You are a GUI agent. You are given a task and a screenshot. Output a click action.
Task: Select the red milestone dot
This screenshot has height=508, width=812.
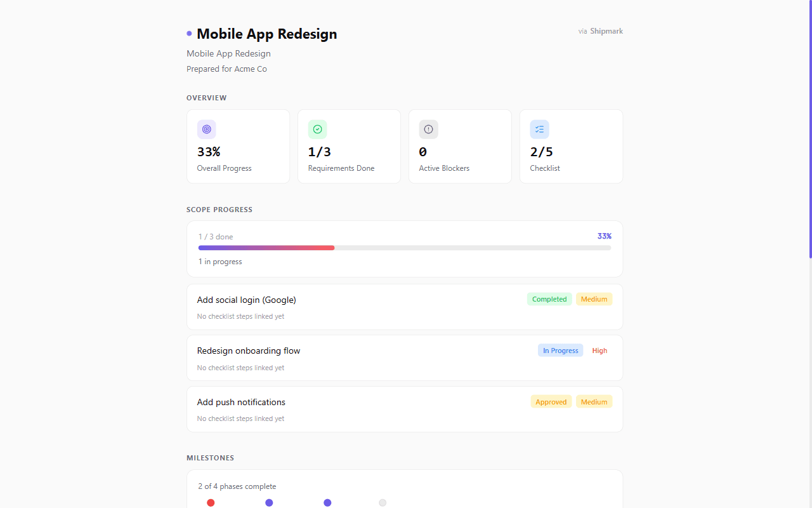point(211,503)
